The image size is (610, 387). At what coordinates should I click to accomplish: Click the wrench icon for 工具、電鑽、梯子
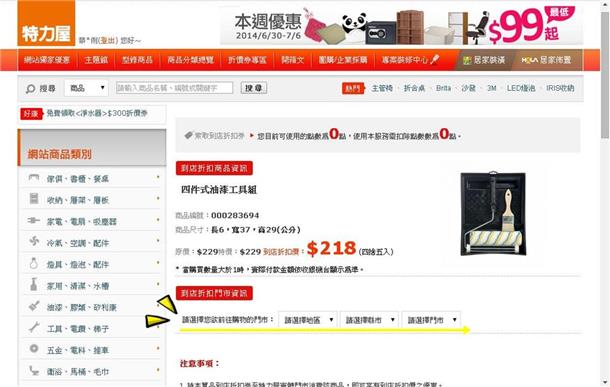[34, 327]
